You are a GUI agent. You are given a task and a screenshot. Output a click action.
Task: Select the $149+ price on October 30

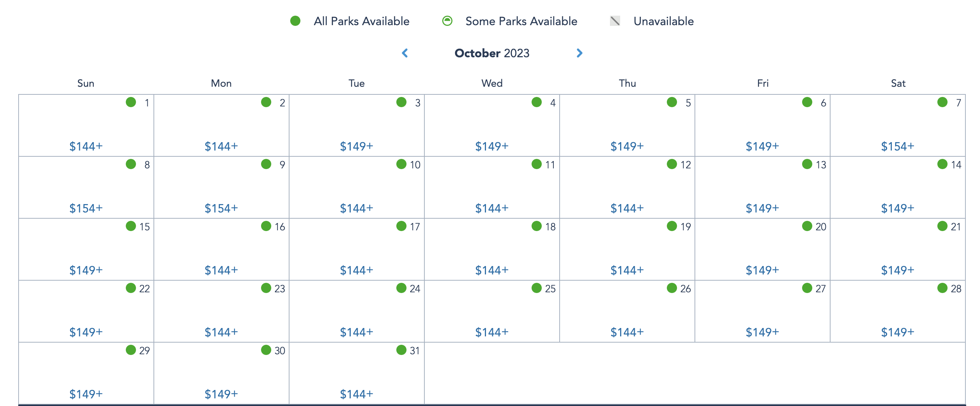point(221,394)
